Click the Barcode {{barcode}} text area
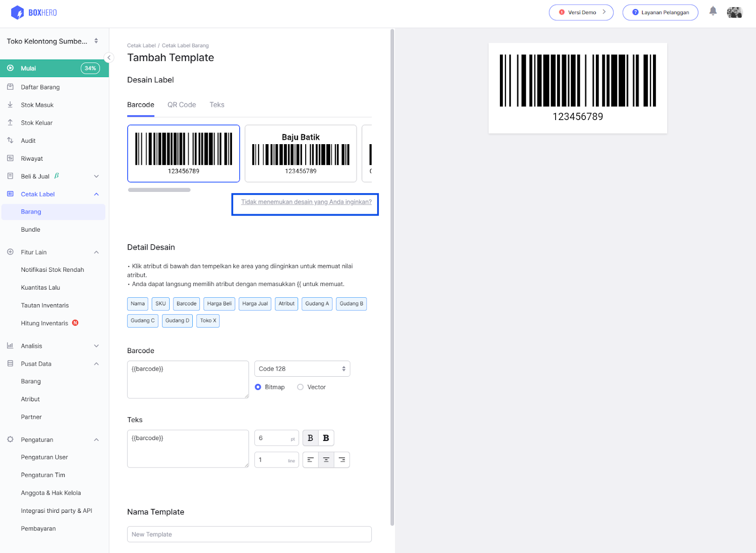The height and width of the screenshot is (553, 756). pos(188,380)
